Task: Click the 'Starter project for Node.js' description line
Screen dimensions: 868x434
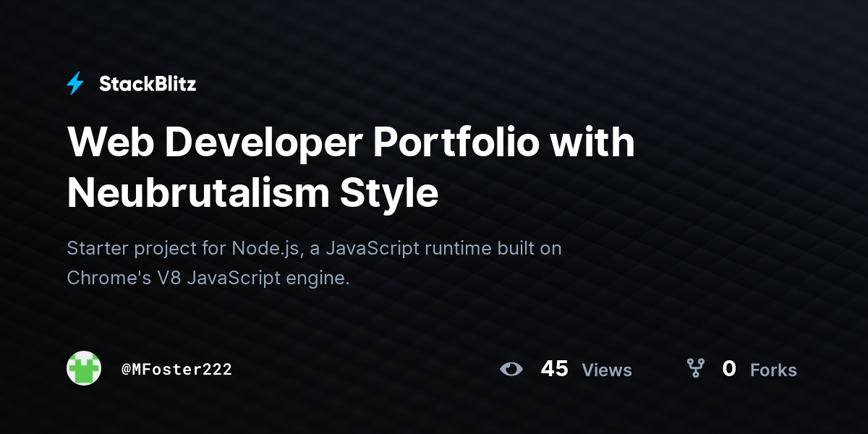Action: pos(314,249)
